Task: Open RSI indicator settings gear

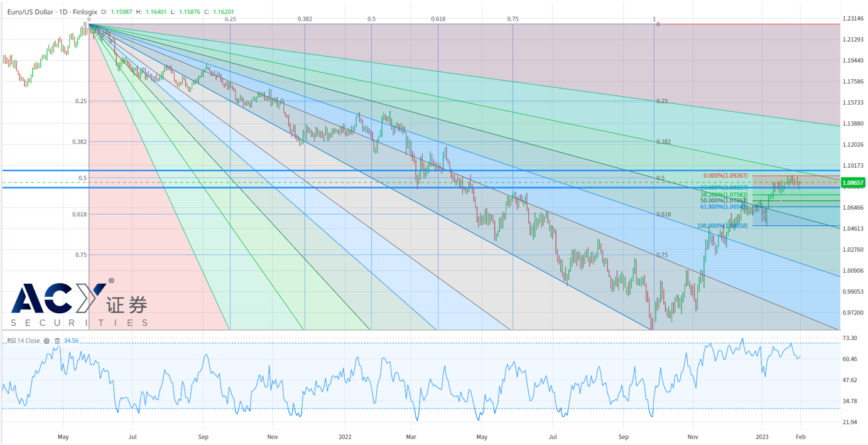Action: coord(46,341)
